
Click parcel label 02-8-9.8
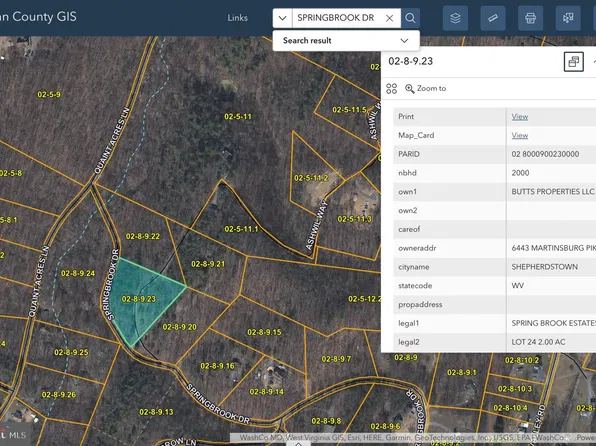point(327,421)
